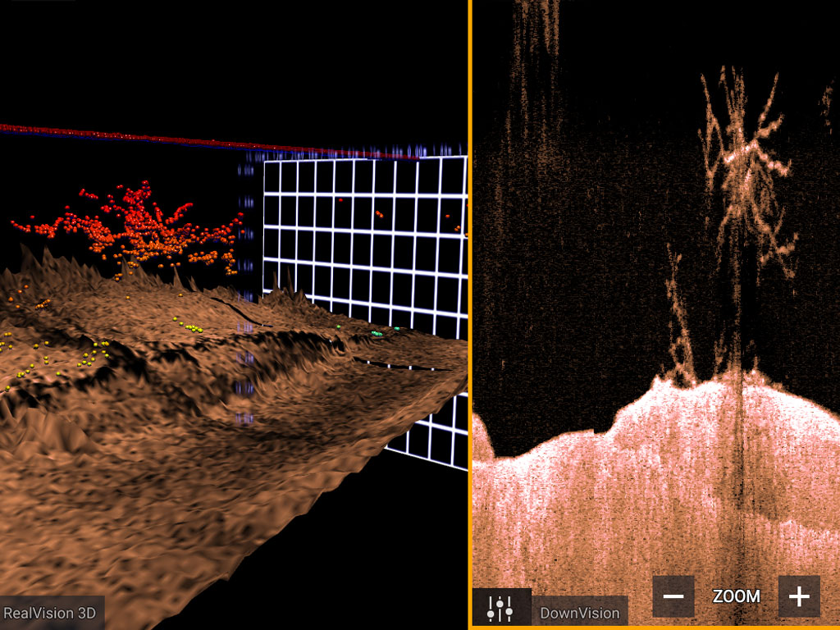Click the ZOOM label text
840x630 pixels.
736,596
